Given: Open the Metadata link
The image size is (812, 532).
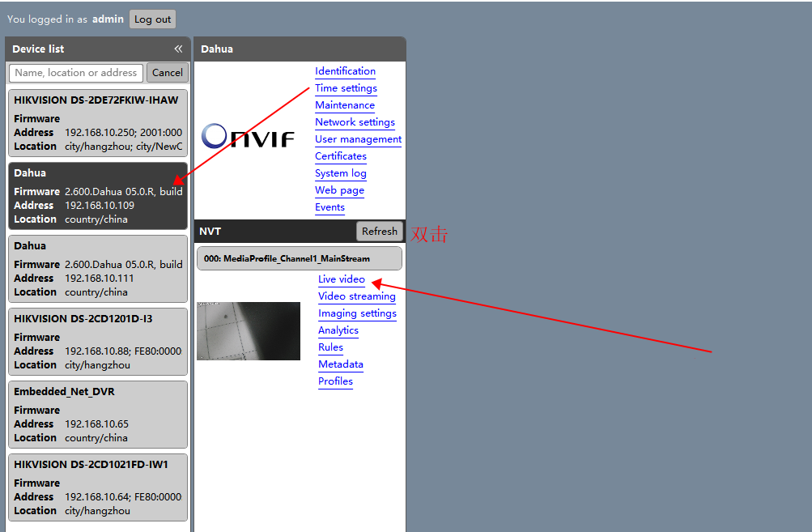Looking at the screenshot, I should [x=340, y=364].
